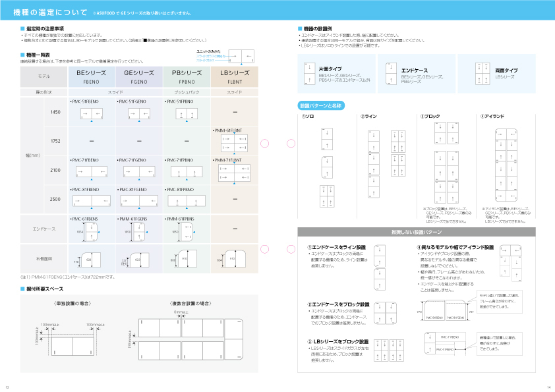Select the 1752 width row label
Viewport: 555px width, 392px height.
coord(55,141)
